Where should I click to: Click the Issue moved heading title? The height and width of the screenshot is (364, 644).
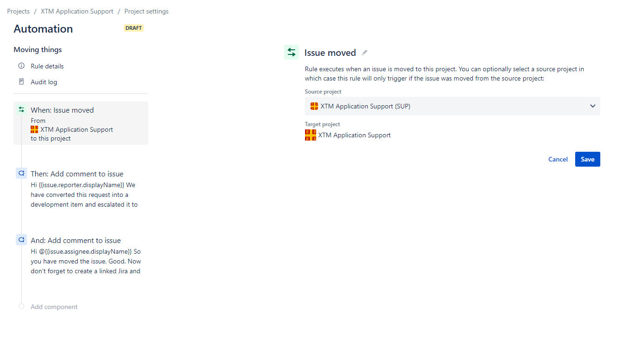tap(330, 53)
